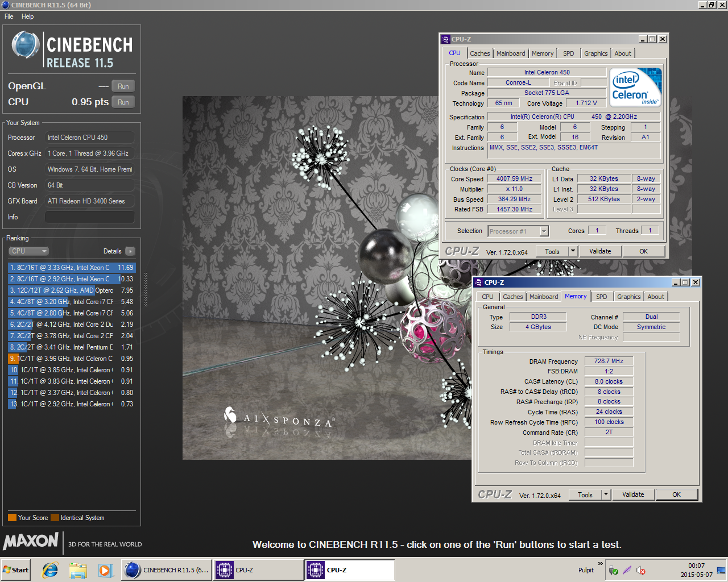This screenshot has height=582, width=728.
Task: Click the Info input field in Your System
Action: tap(90, 217)
